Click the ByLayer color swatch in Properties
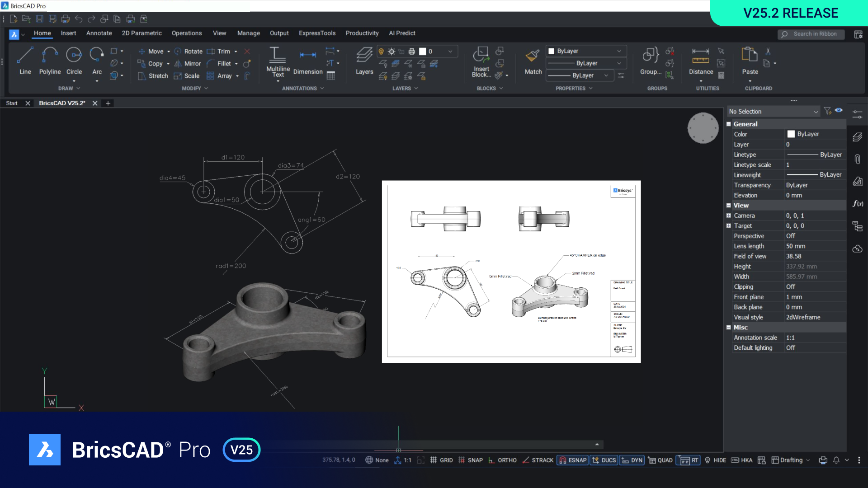 coord(791,134)
